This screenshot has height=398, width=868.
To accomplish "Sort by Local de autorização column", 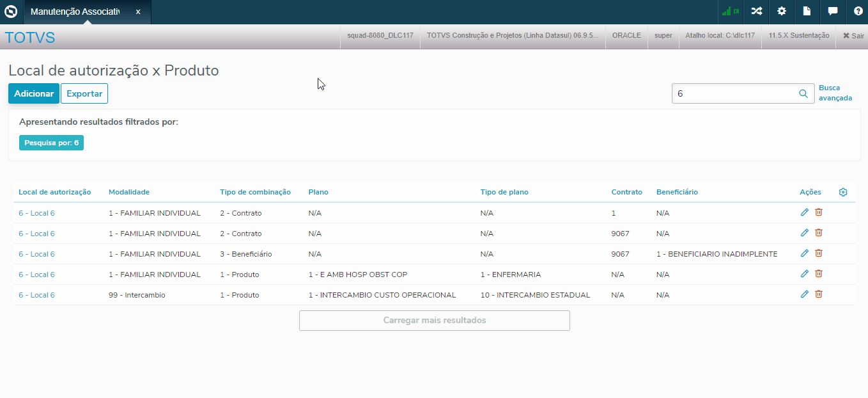I will 55,192.
